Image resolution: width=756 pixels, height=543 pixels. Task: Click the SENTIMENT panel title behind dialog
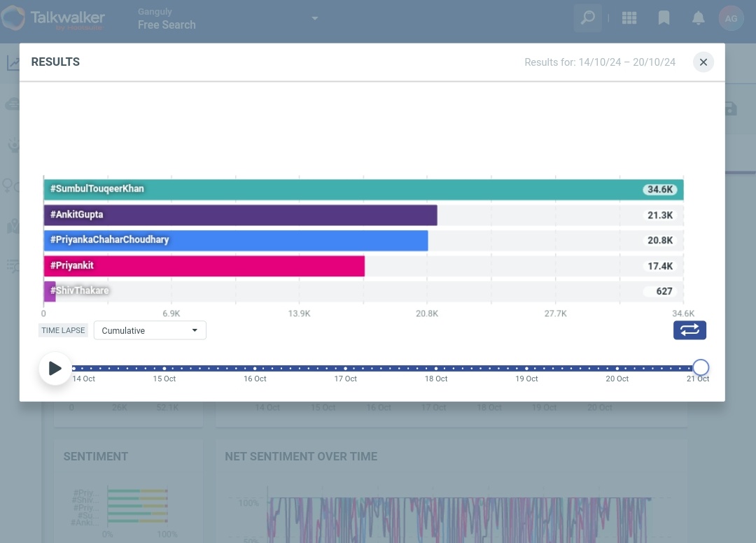tap(95, 456)
